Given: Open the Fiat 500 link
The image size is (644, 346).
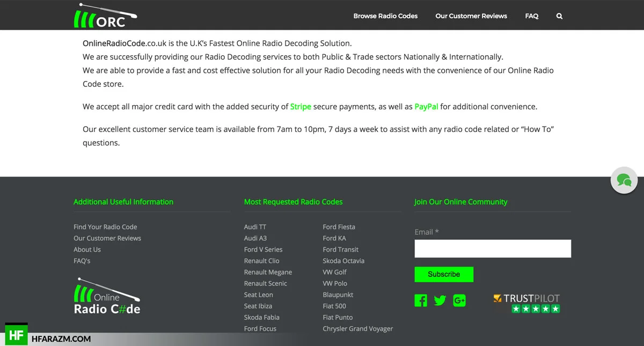Looking at the screenshot, I should (334, 306).
